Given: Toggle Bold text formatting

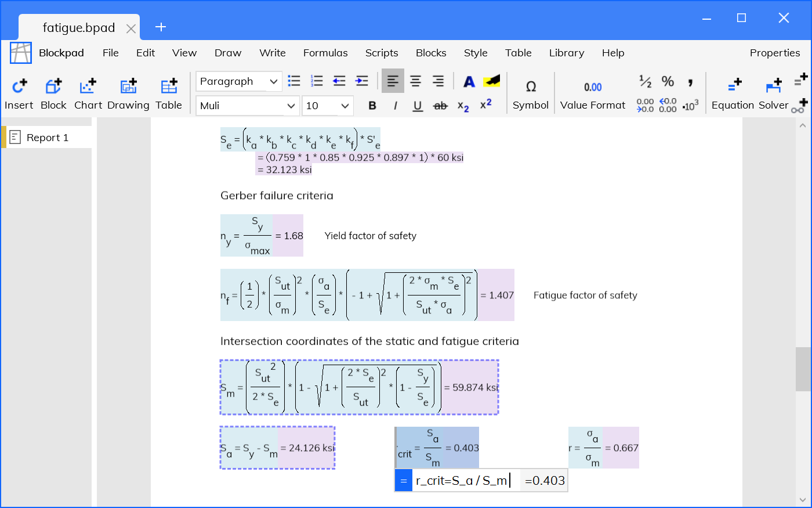Looking at the screenshot, I should coord(372,106).
